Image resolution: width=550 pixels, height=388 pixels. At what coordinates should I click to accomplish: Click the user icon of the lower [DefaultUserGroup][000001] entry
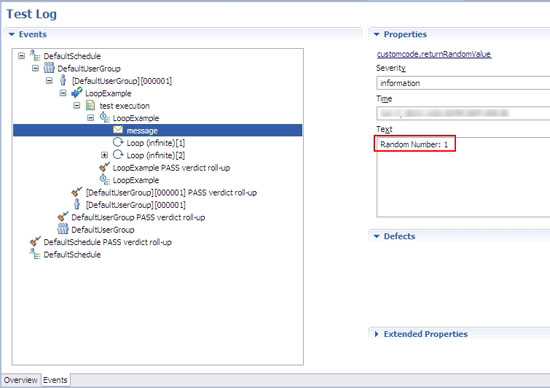pyautogui.click(x=77, y=204)
